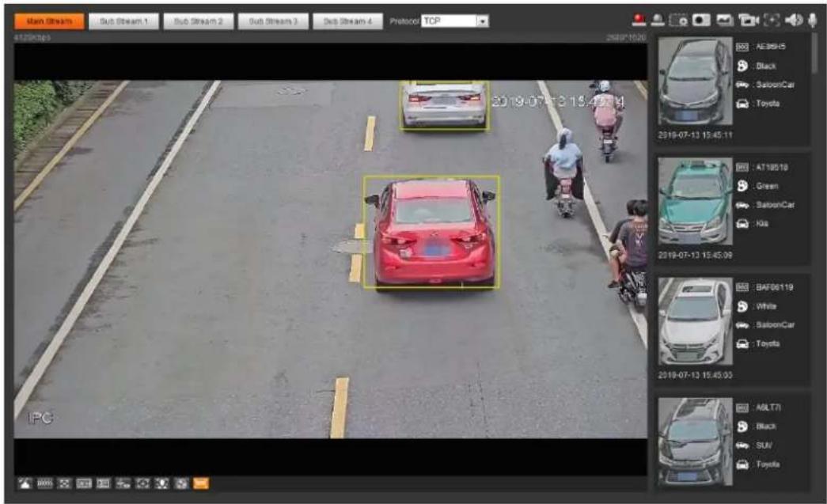Image resolution: width=827 pixels, height=504 pixels.
Task: Click the orange highlighted bottom toolbar icon
Action: click(x=201, y=483)
